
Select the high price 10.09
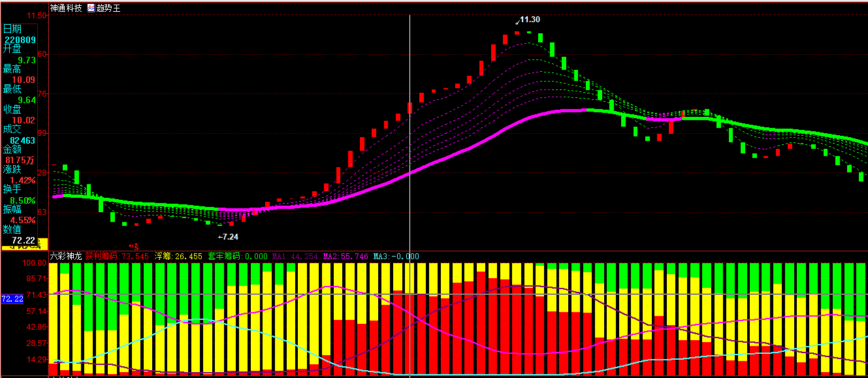pyautogui.click(x=25, y=80)
